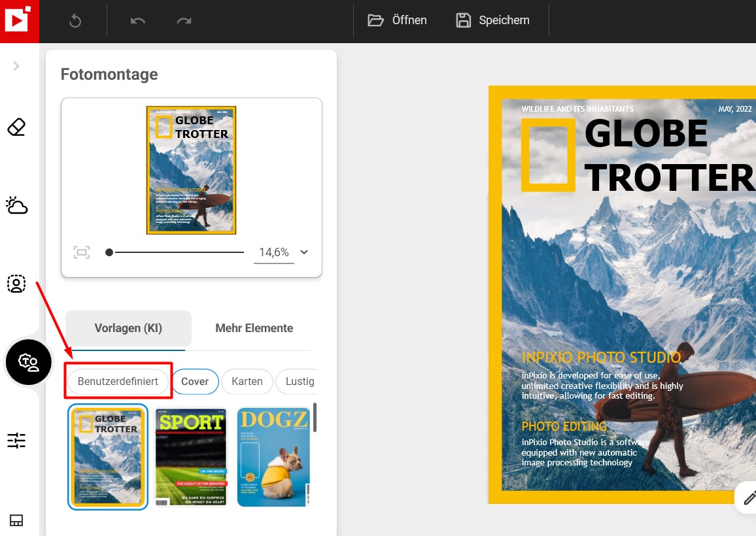756x536 pixels.
Task: Switch to the Vorlagen (KI) tab
Action: [x=128, y=328]
